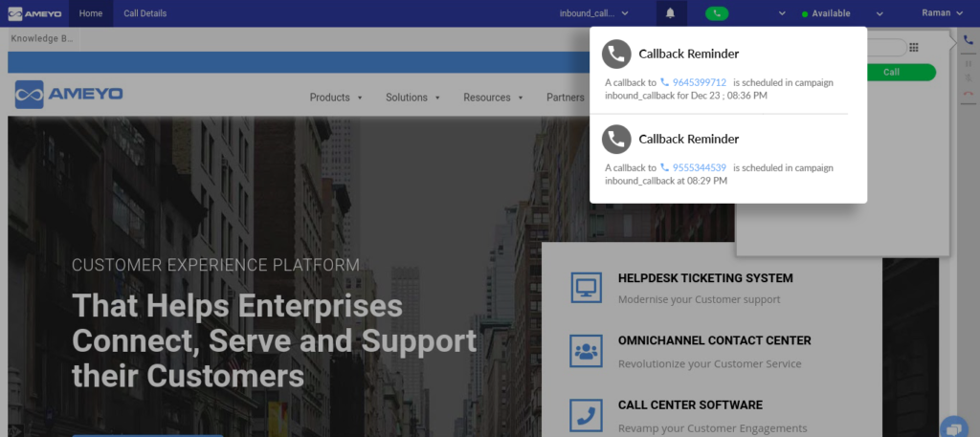Expand dropdown arrow beside green phone pill
Screen dimensions: 980x437
[x=781, y=13]
